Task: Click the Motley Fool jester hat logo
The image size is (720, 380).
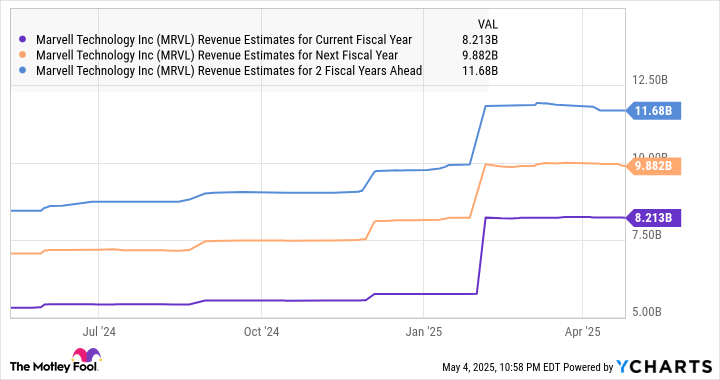Action: pyautogui.click(x=86, y=356)
